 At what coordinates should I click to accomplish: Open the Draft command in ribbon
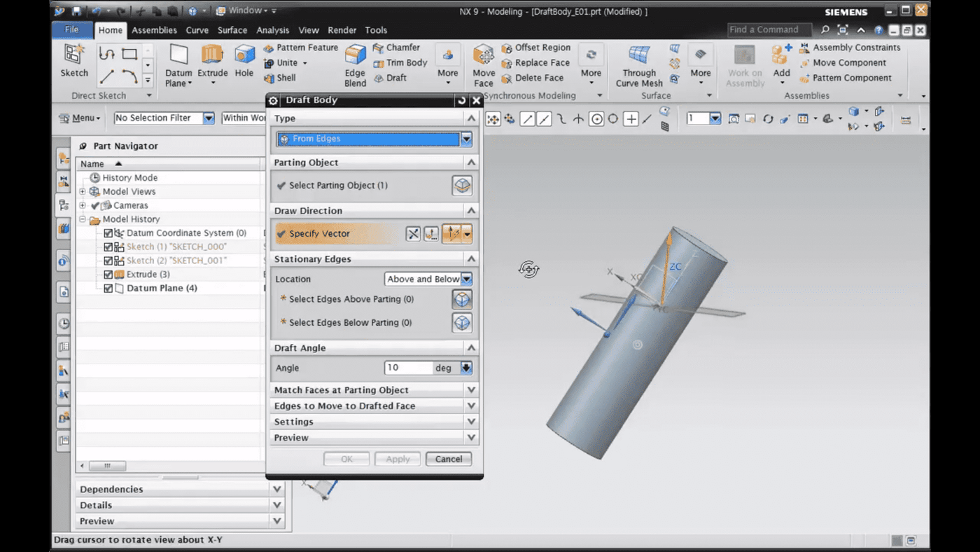click(x=390, y=78)
